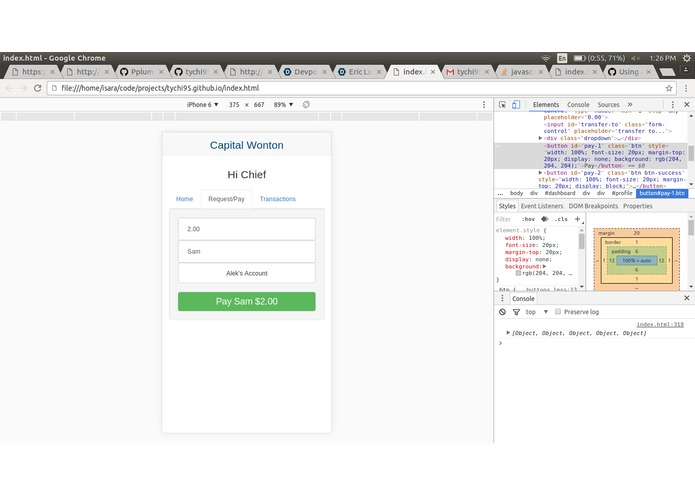This screenshot has height=494, width=695.
Task: Click the 667 height field
Action: [259, 105]
